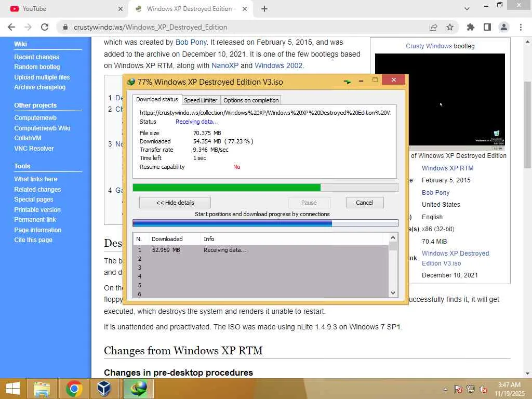This screenshot has width=532, height=399.
Task: Click the share page icon
Action: [x=433, y=27]
